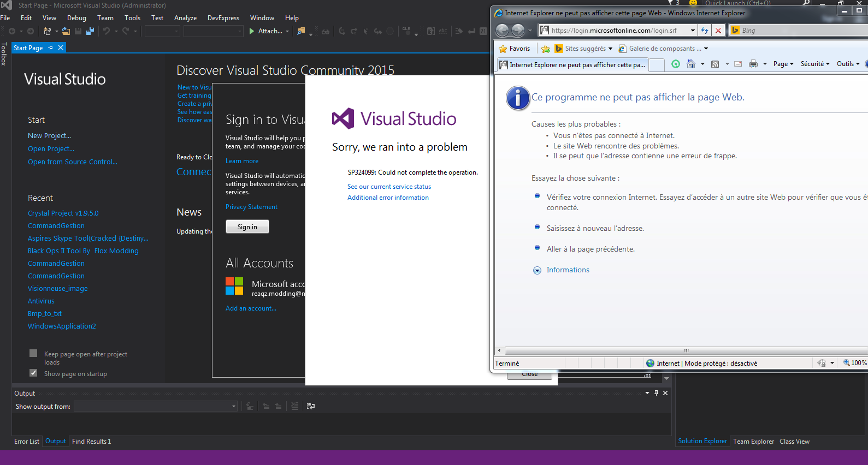The height and width of the screenshot is (465, 868).
Task: Close the Output panel
Action: pyautogui.click(x=665, y=393)
